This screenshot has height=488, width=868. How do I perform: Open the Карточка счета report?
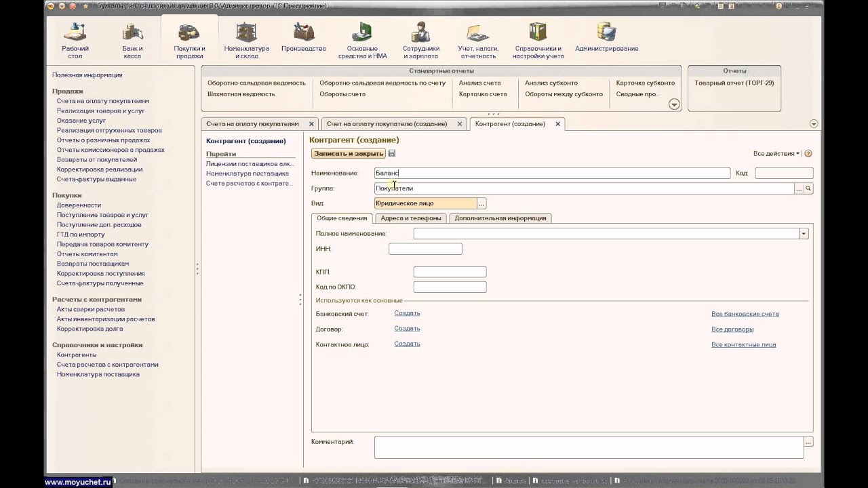click(483, 94)
